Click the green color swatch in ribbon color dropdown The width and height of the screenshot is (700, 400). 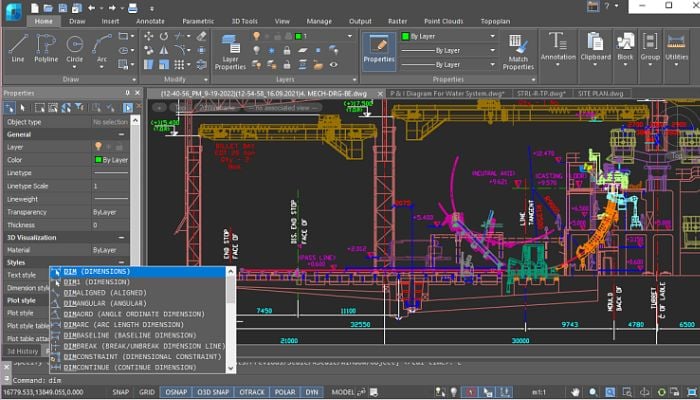(x=405, y=36)
